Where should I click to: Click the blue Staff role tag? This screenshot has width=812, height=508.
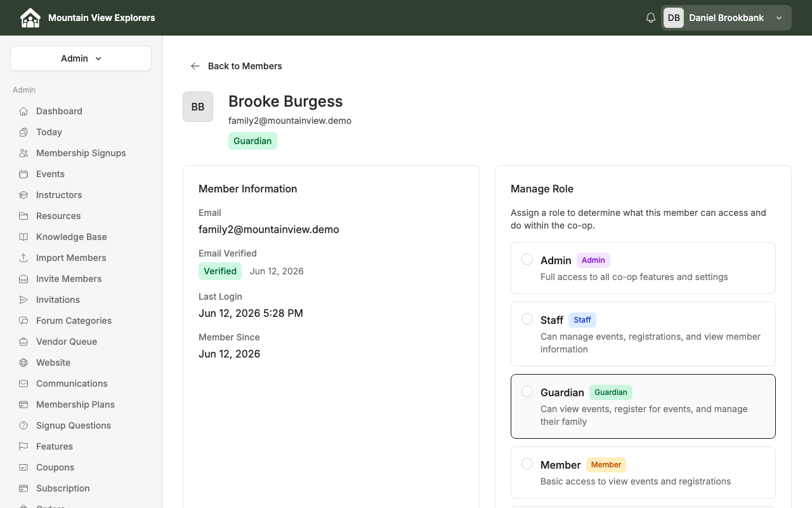click(x=582, y=319)
